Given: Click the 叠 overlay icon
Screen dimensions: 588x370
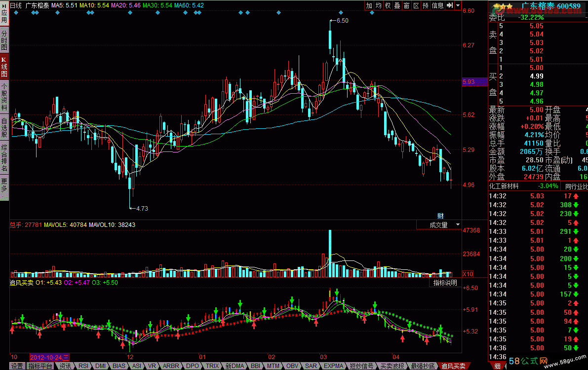Looking at the screenshot, I should [397, 5].
